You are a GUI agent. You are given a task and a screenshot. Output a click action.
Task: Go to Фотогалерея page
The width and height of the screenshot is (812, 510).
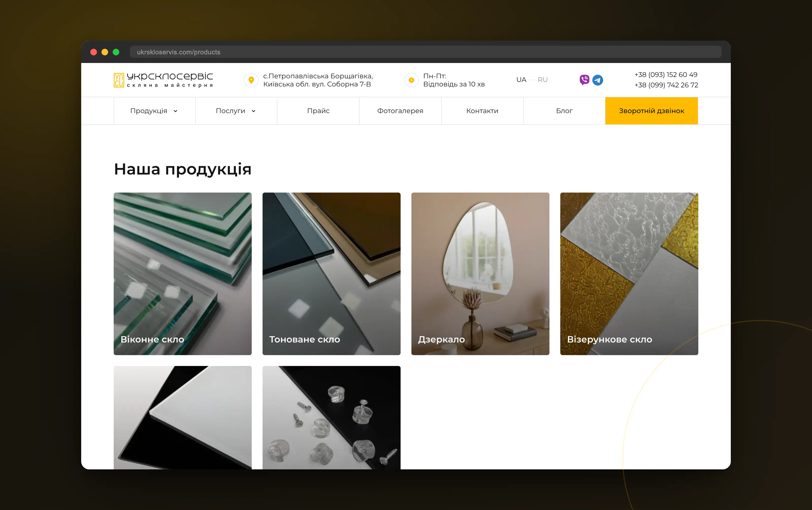pos(400,111)
